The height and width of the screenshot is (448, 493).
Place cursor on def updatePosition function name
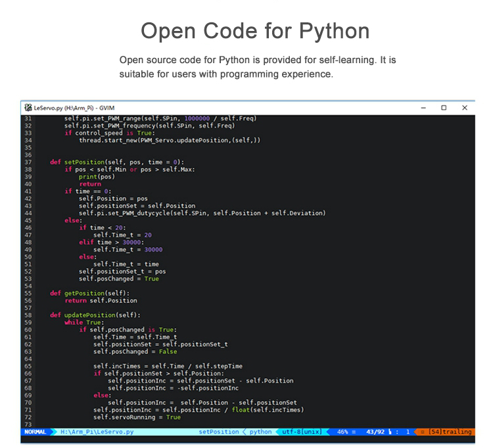tap(89, 314)
